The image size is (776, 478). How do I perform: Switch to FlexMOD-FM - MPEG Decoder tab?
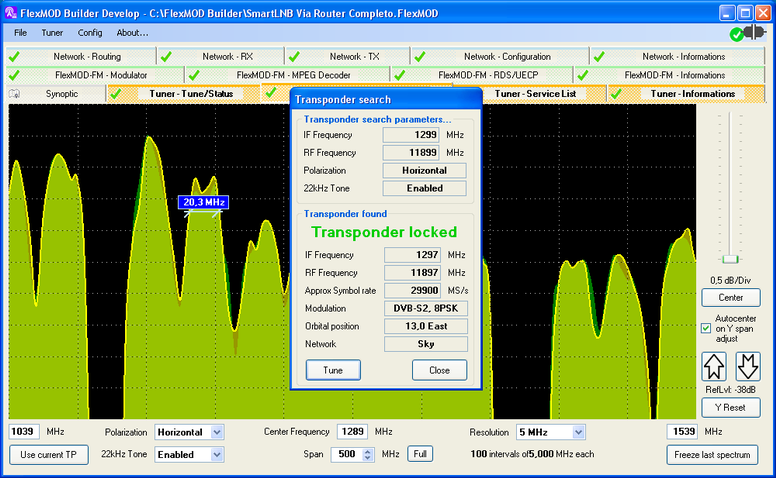288,75
